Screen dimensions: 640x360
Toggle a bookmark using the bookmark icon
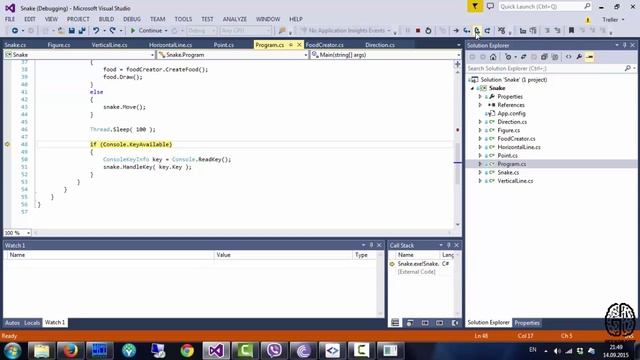tap(571, 31)
